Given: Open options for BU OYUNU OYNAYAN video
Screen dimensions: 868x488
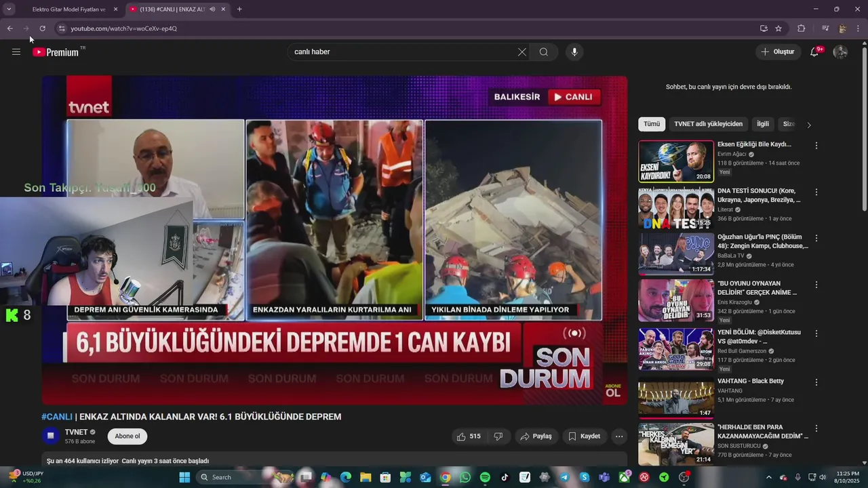Looking at the screenshot, I should (816, 285).
